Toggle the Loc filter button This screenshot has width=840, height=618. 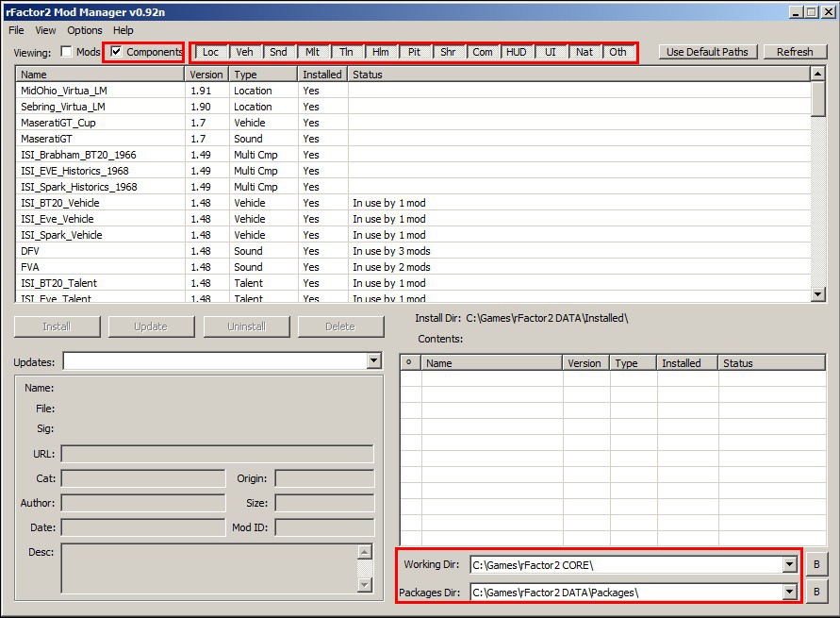[x=210, y=52]
